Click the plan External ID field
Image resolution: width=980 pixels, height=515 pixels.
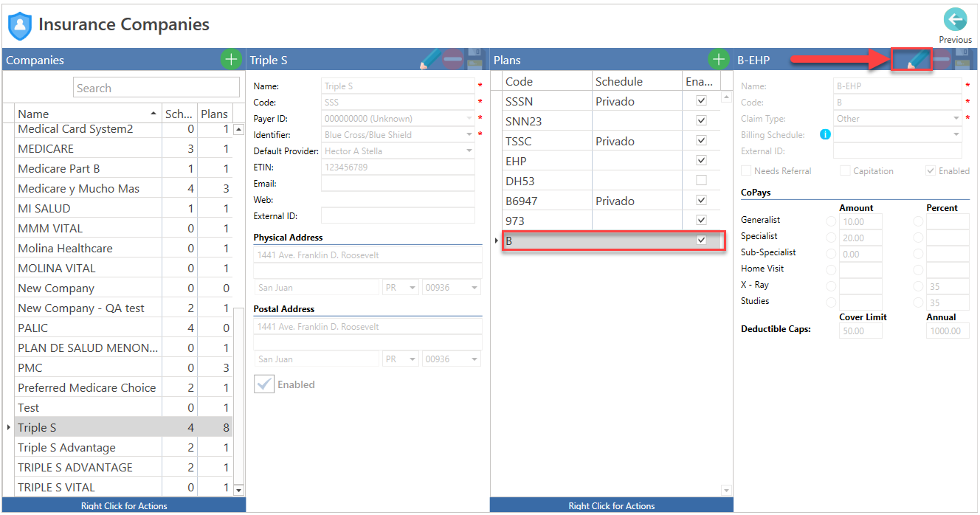[x=897, y=151]
